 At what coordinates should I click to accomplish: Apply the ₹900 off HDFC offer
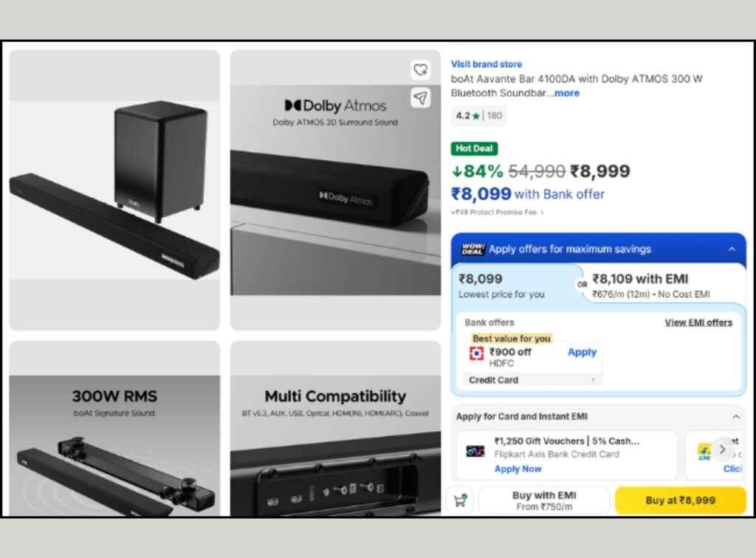(x=582, y=352)
